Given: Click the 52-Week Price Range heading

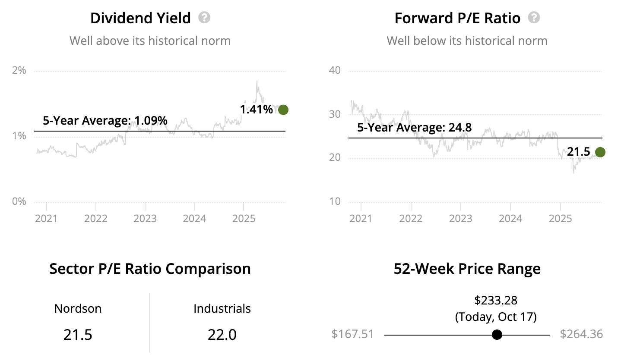Looking at the screenshot, I should 467,269.
